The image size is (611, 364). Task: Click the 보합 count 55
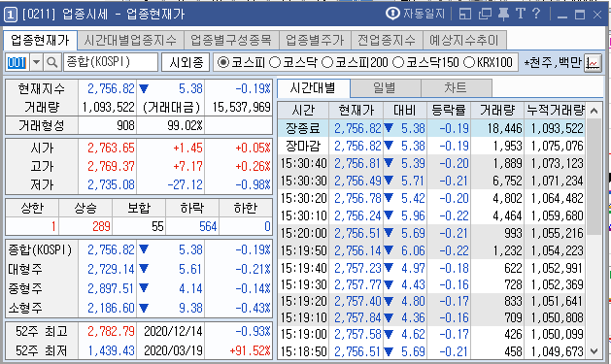click(157, 226)
